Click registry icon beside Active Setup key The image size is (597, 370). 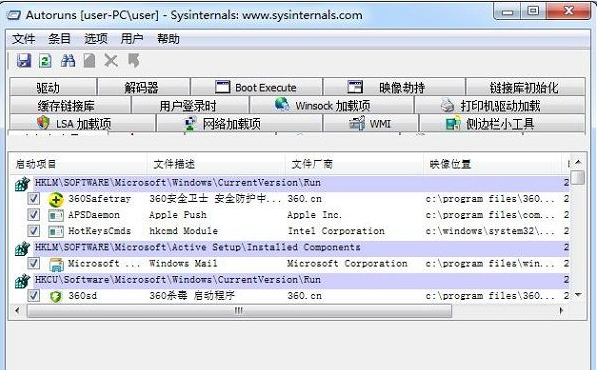(x=22, y=248)
